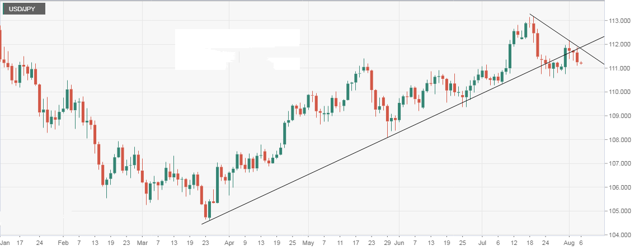Viewport: 644px width, 250px height.
Task: Click the last candle on the chart
Action: [581, 63]
